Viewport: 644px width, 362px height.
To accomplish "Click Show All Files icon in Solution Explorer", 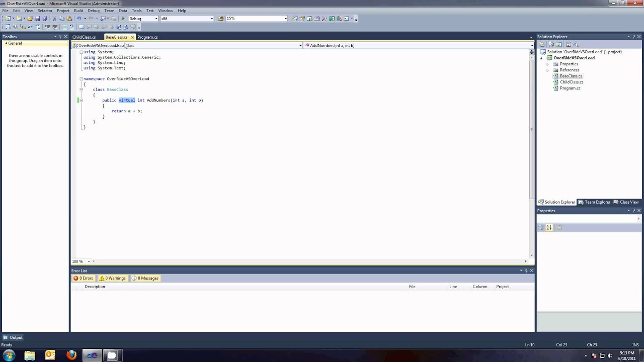I will (551, 44).
